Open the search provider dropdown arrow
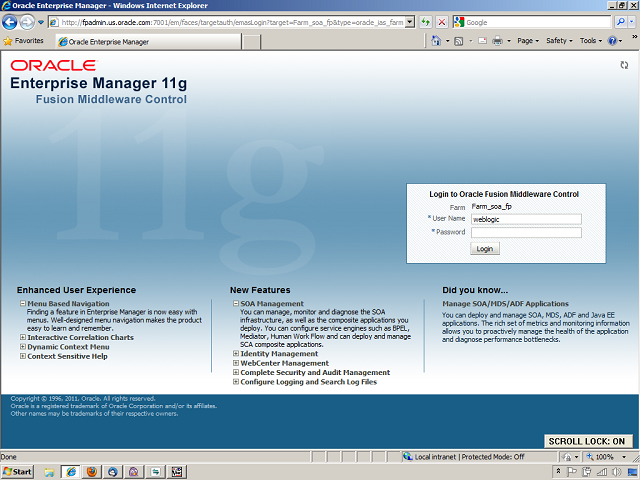This screenshot has width=640, height=480. click(x=632, y=22)
